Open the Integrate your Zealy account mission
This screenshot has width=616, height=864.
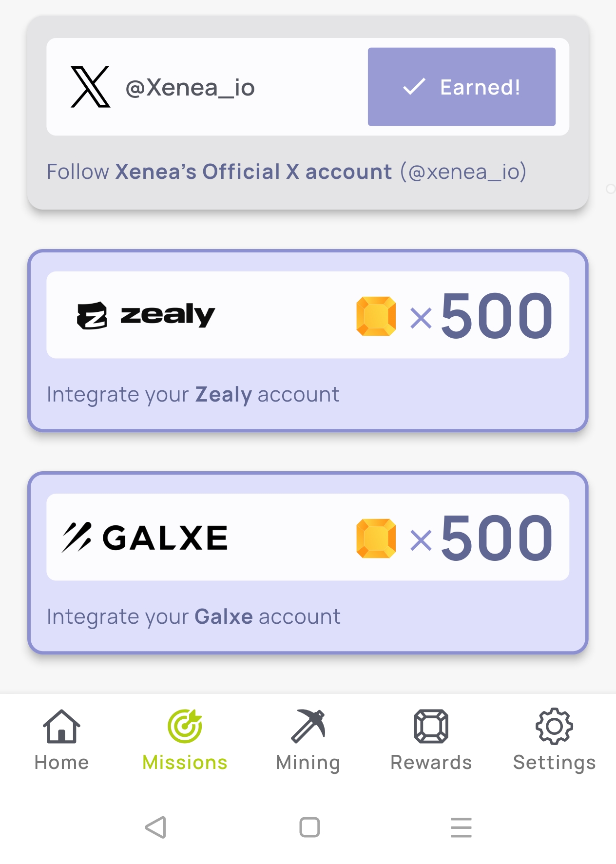coord(308,341)
